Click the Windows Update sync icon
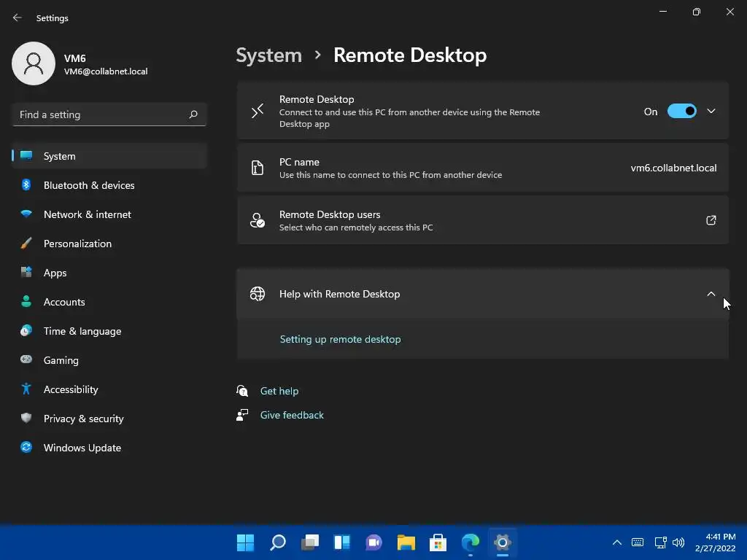Image resolution: width=747 pixels, height=560 pixels. point(26,447)
